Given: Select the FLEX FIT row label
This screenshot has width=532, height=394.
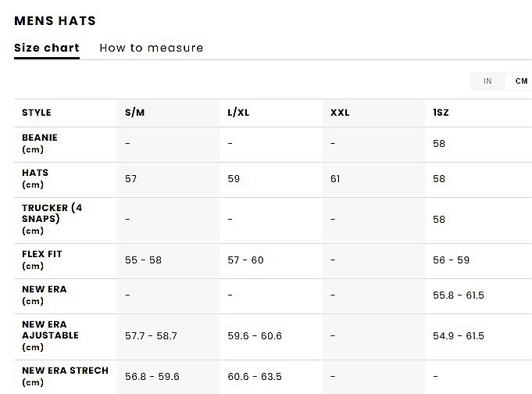Looking at the screenshot, I should pyautogui.click(x=42, y=260).
